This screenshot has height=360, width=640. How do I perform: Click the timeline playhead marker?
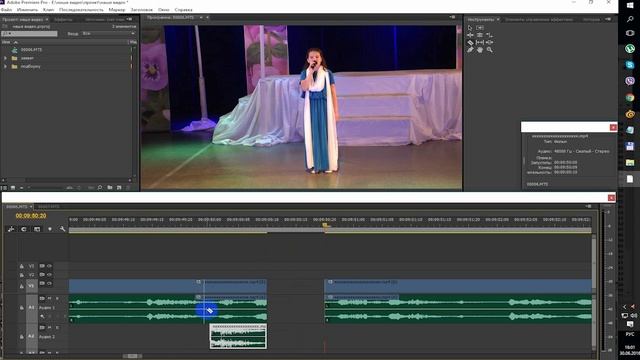(x=325, y=225)
